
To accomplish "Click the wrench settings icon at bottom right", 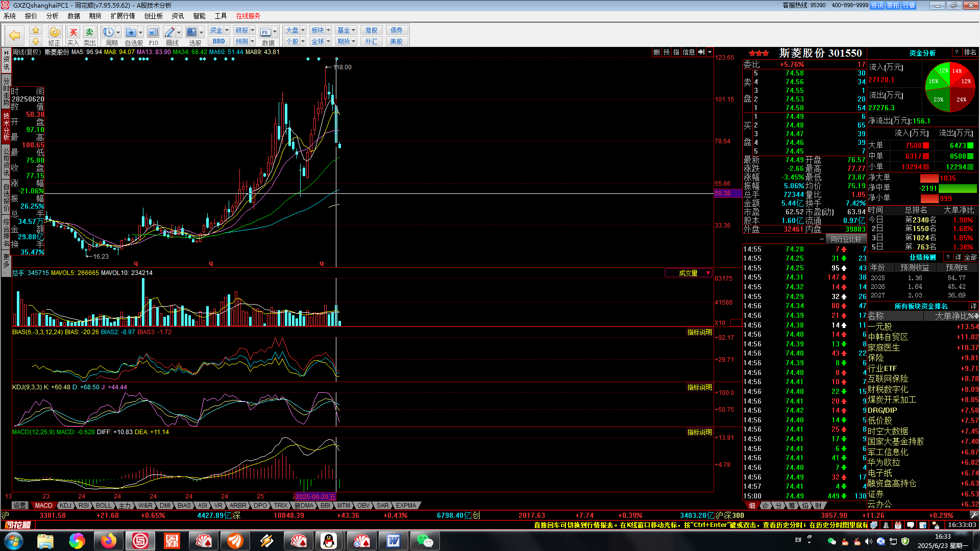I will click(974, 515).
